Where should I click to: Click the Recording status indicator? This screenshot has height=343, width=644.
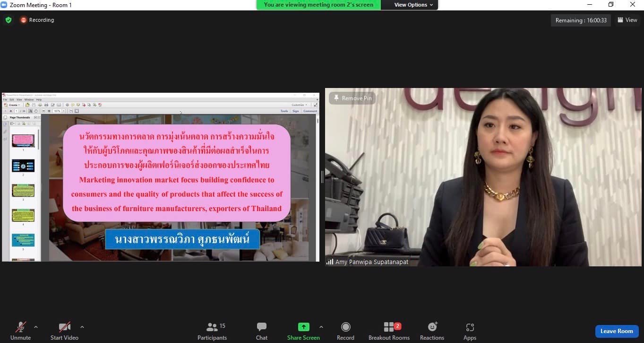click(37, 20)
